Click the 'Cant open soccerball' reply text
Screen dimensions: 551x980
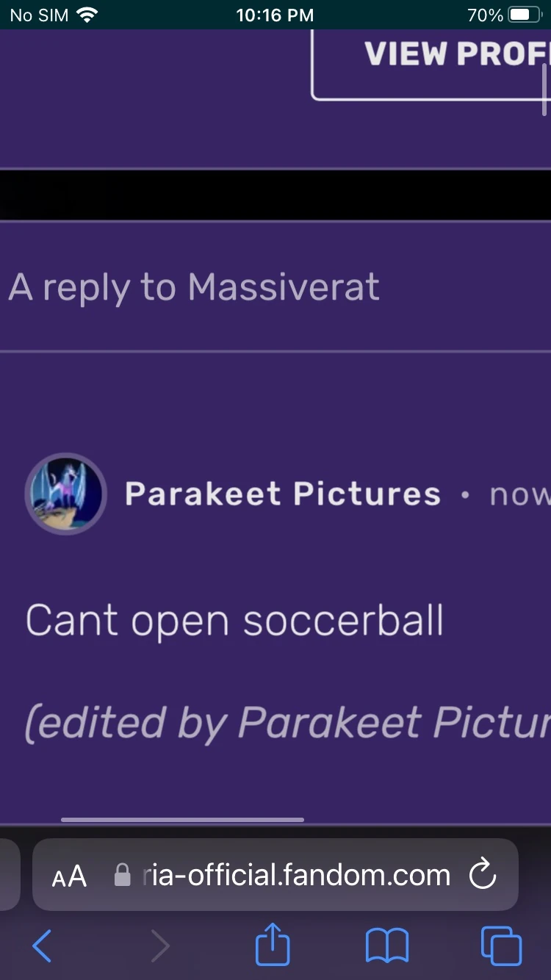coord(234,621)
